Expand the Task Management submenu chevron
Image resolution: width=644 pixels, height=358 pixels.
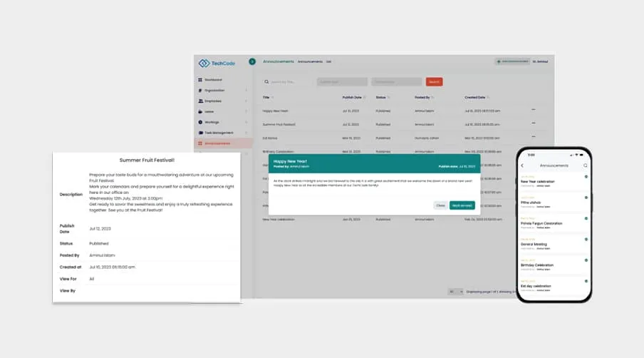pyautogui.click(x=246, y=133)
